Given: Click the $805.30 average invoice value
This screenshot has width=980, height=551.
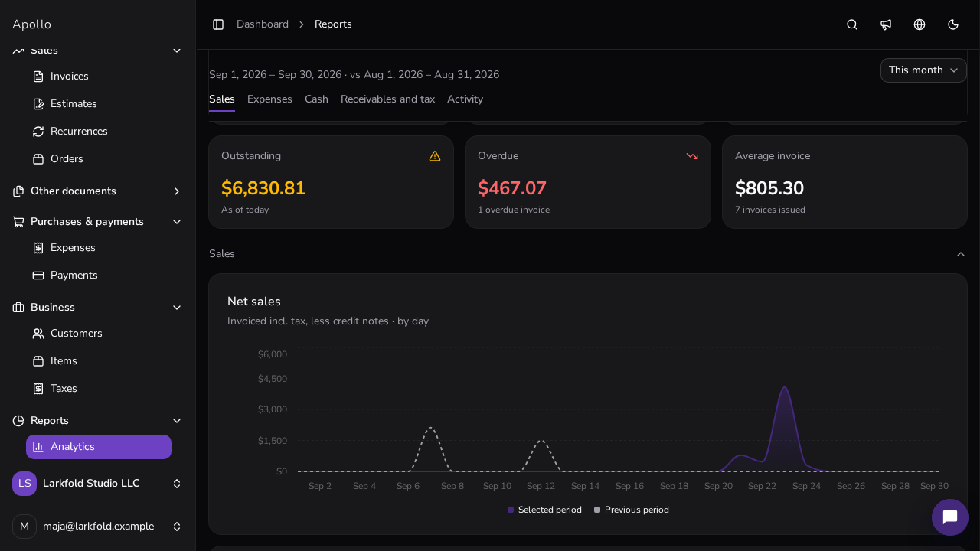Looking at the screenshot, I should pyautogui.click(x=769, y=188).
